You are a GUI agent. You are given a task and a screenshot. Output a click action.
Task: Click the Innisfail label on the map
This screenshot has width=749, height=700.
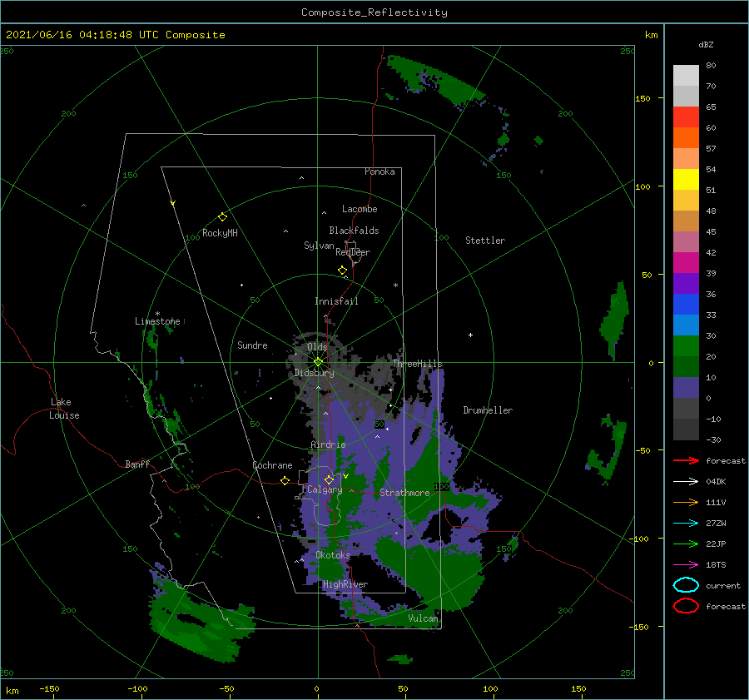pyautogui.click(x=336, y=301)
